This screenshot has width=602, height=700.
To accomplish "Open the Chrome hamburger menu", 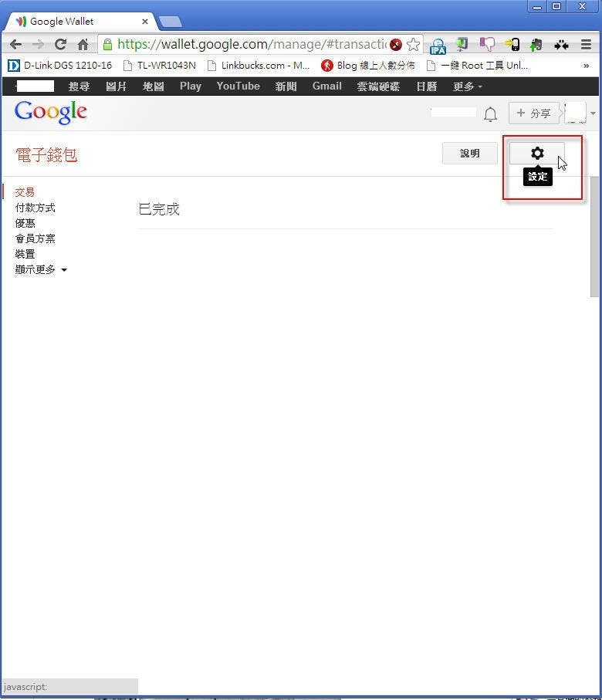I will pos(586,44).
